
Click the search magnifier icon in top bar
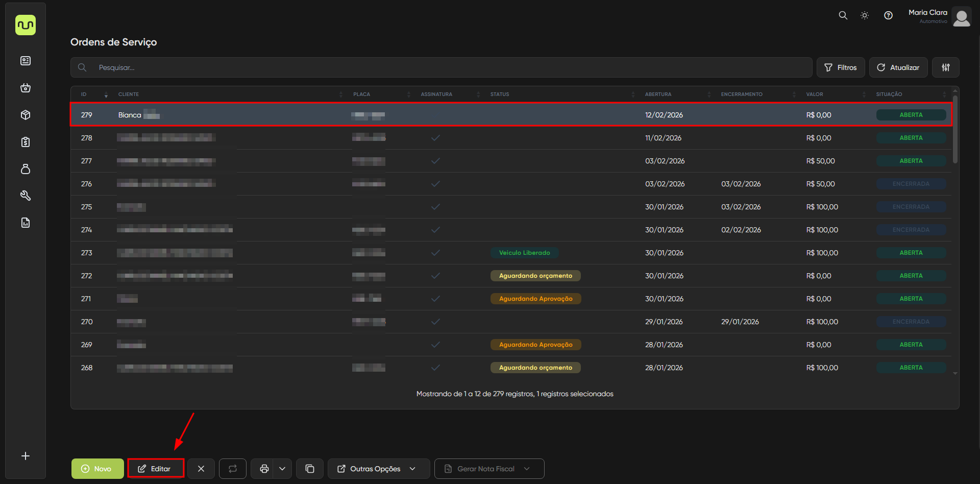click(x=843, y=15)
